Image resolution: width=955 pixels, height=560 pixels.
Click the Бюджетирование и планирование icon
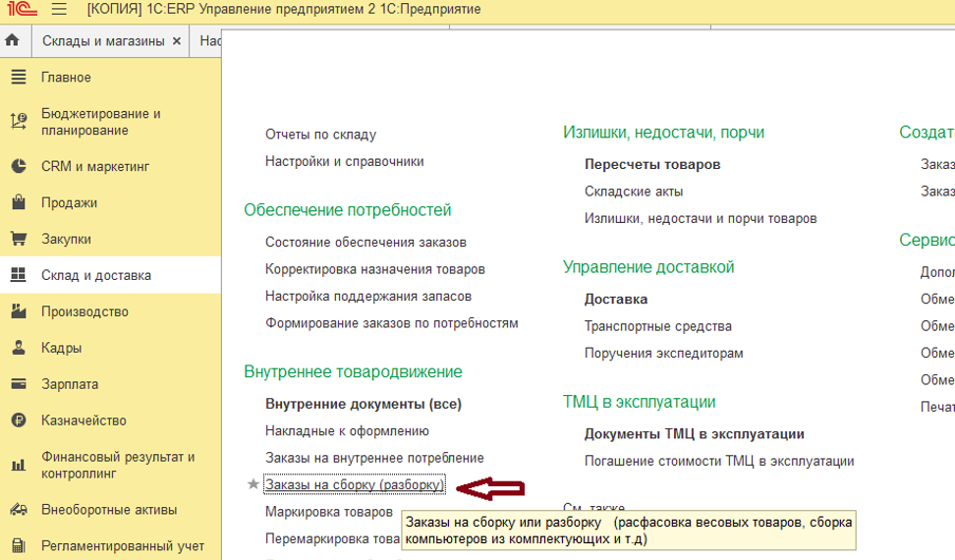point(19,121)
